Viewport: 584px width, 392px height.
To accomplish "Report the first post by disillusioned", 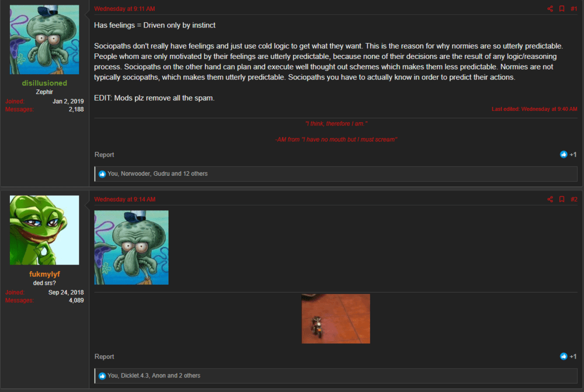I will [x=105, y=155].
